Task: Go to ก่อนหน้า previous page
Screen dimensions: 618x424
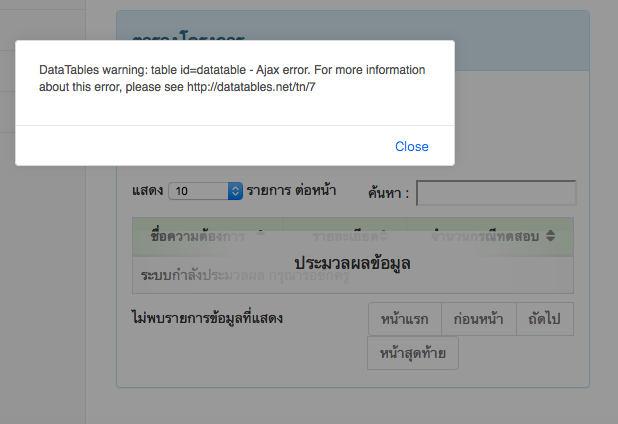Action: [x=478, y=319]
